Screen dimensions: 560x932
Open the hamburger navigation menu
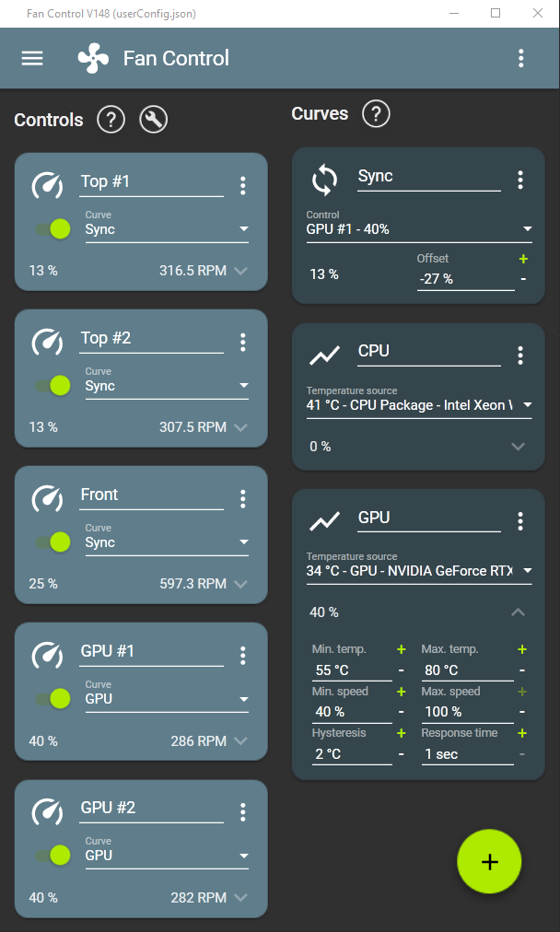32,58
